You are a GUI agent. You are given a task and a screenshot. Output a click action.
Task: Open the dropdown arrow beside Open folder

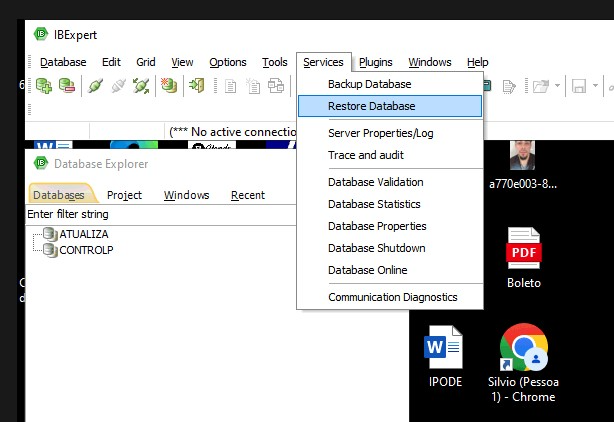click(557, 85)
